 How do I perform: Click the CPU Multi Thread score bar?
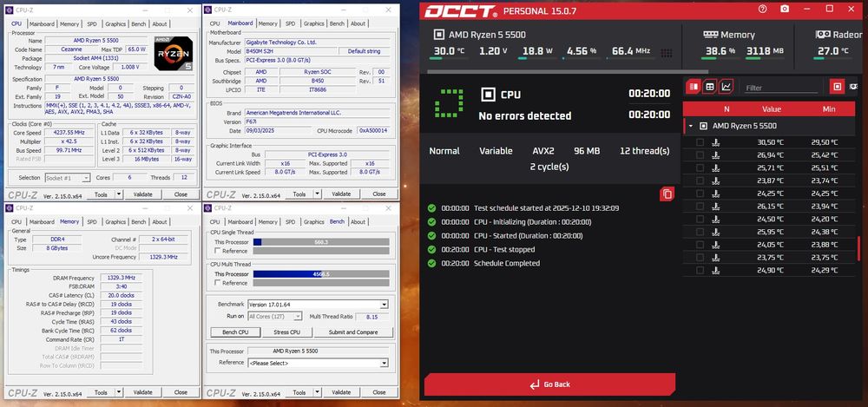[321, 274]
